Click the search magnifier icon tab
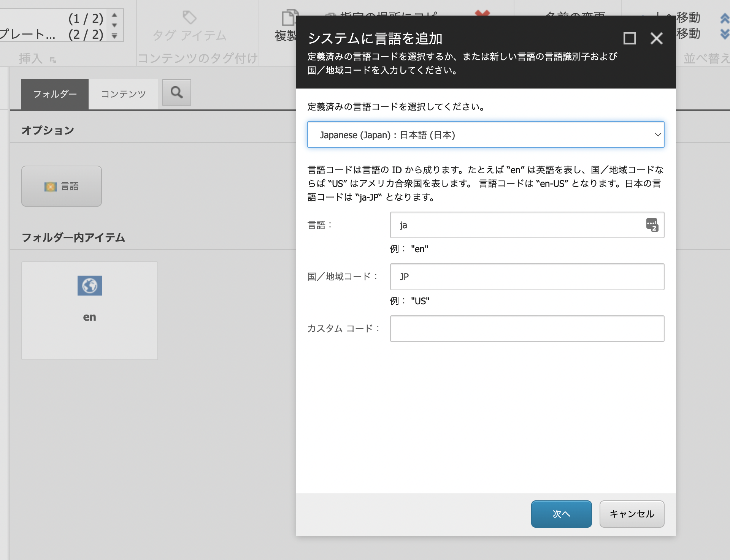Screen dimensions: 730x560 (176, 92)
